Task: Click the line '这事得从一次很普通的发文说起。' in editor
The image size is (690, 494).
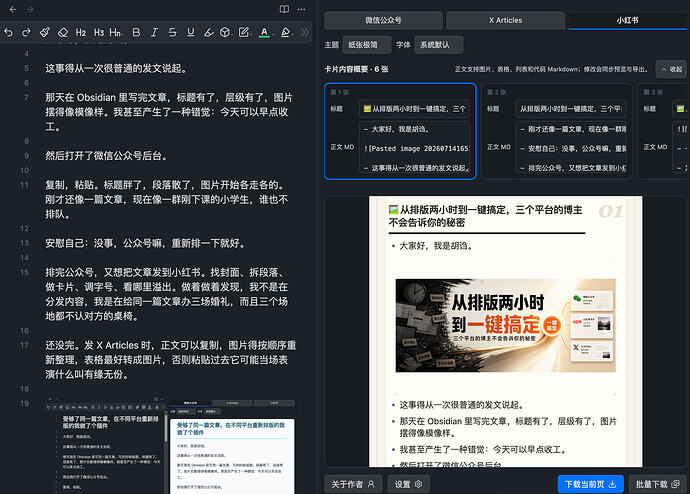Action: (117, 68)
